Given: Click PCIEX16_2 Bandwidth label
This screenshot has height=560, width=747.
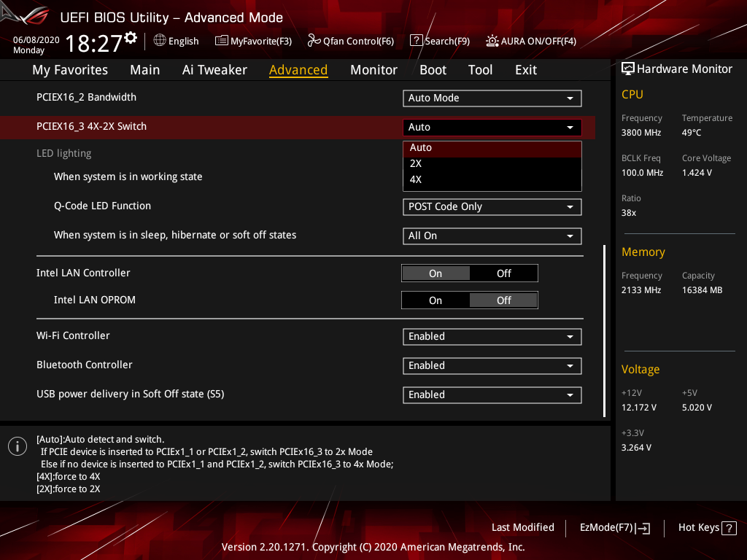Looking at the screenshot, I should click(86, 97).
